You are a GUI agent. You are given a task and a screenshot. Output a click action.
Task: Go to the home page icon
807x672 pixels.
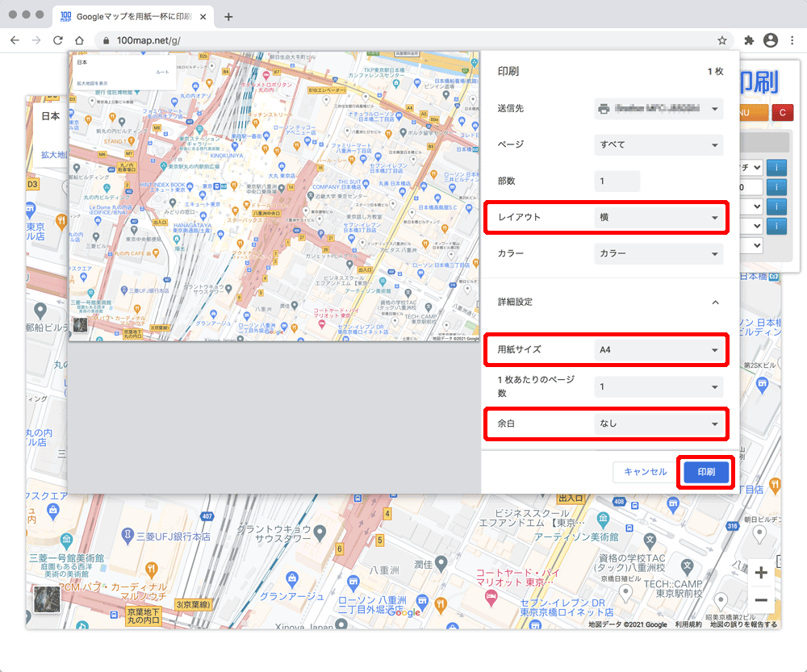(x=79, y=40)
